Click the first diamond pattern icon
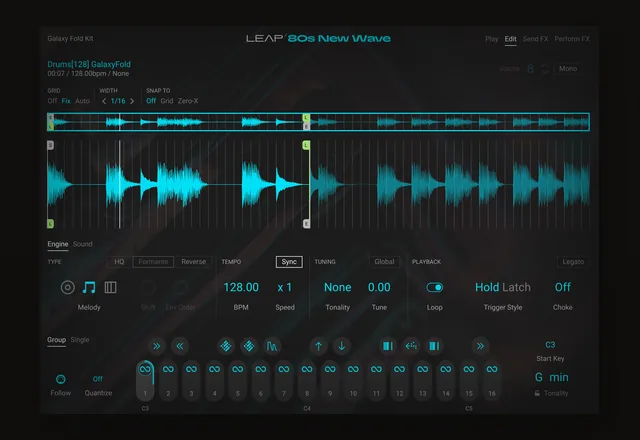Image resolution: width=640 pixels, height=440 pixels. pyautogui.click(x=226, y=346)
